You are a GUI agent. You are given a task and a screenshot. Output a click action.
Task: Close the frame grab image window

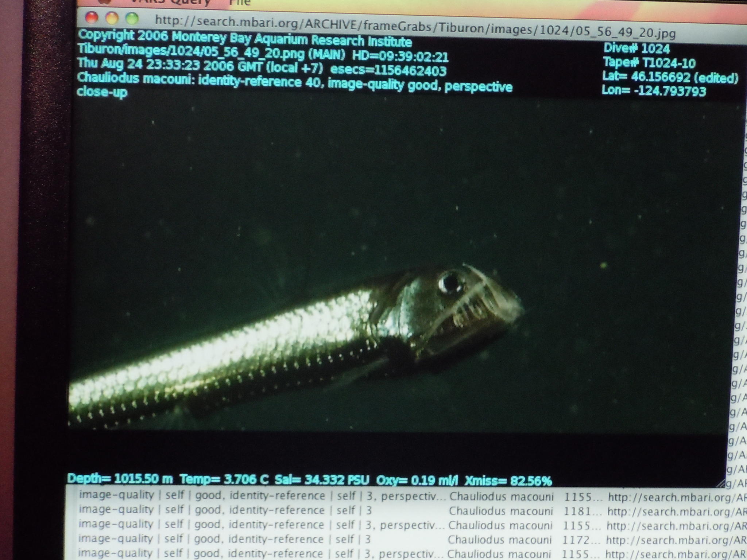click(92, 17)
